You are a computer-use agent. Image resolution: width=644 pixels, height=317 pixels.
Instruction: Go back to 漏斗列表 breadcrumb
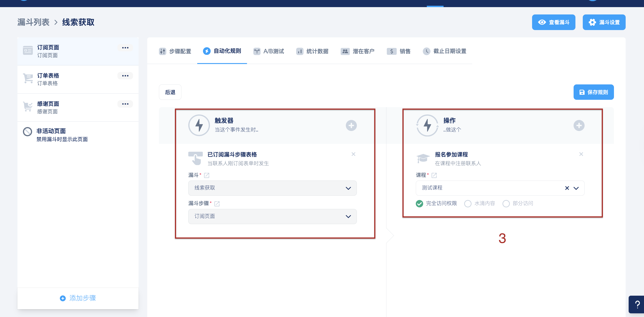[x=33, y=22]
